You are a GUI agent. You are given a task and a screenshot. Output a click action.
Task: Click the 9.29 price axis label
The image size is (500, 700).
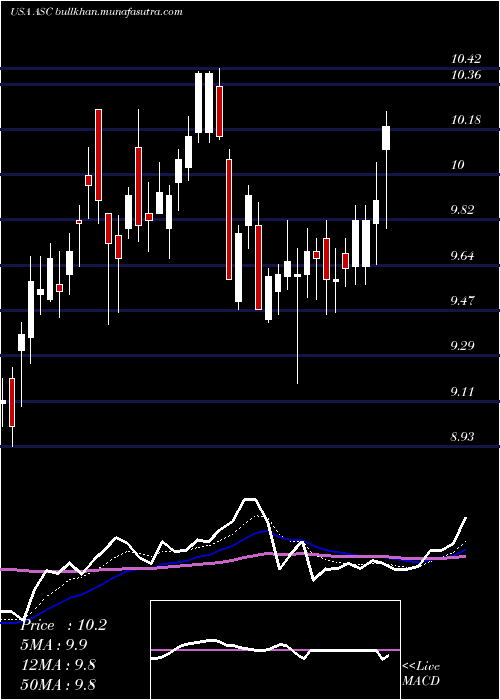(464, 346)
